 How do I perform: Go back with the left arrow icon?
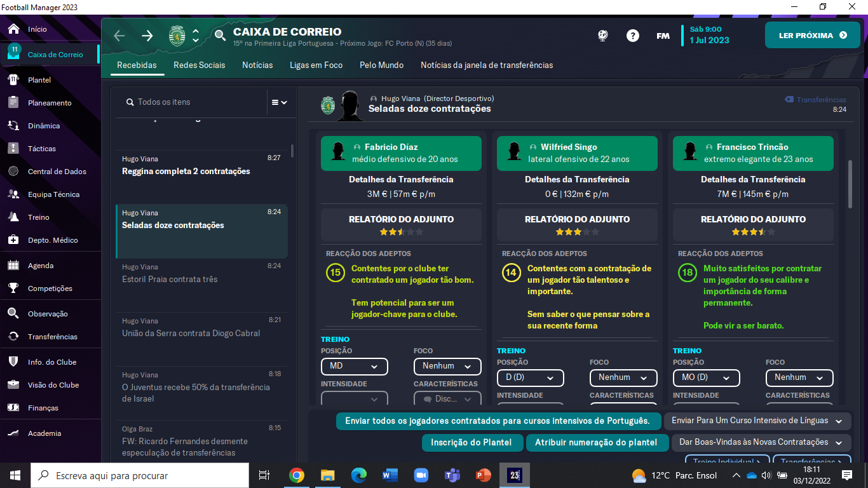[119, 36]
